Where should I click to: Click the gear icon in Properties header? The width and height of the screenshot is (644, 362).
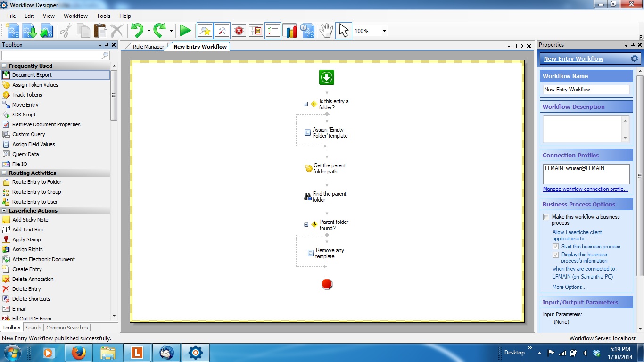click(635, 58)
